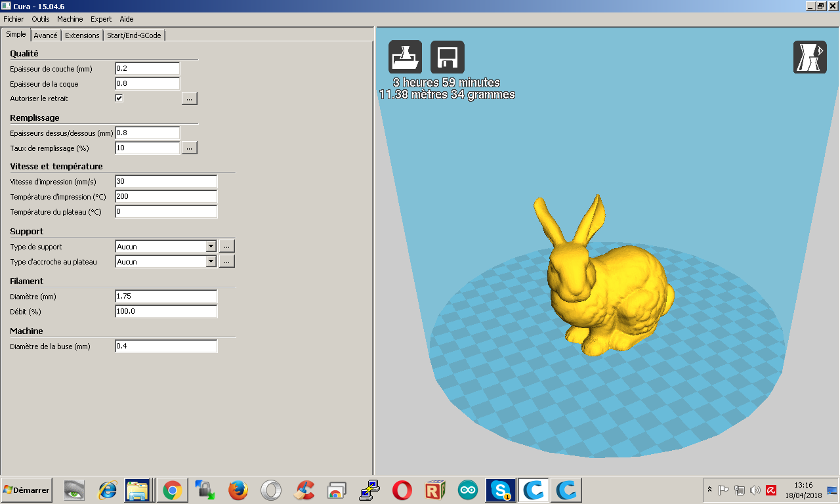Screen dimensions: 840x504
Task: Launch Google Chrome from the taskbar
Action: pyautogui.click(x=172, y=490)
